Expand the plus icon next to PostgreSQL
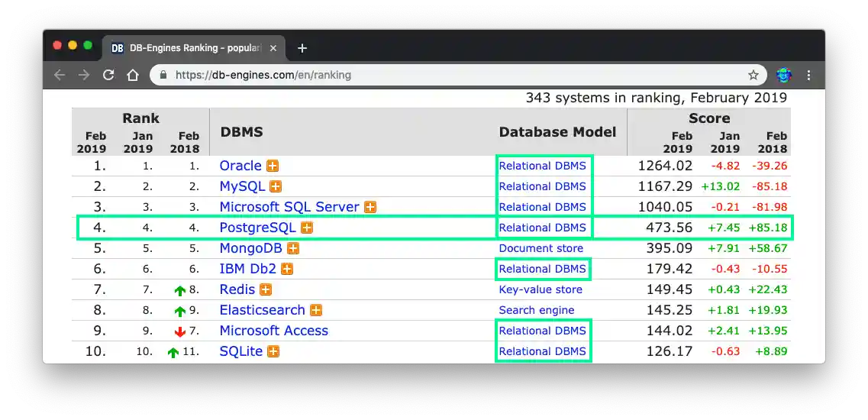The height and width of the screenshot is (420, 868). [x=307, y=228]
